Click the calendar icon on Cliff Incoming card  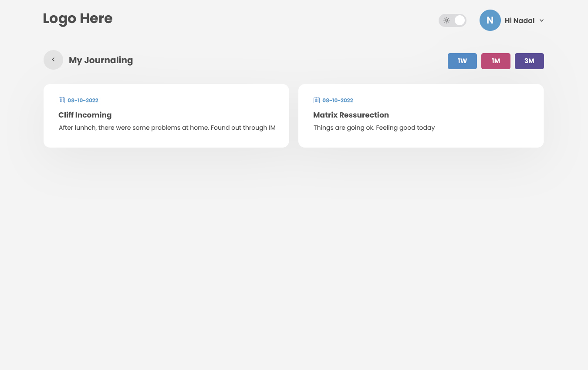pos(62,100)
